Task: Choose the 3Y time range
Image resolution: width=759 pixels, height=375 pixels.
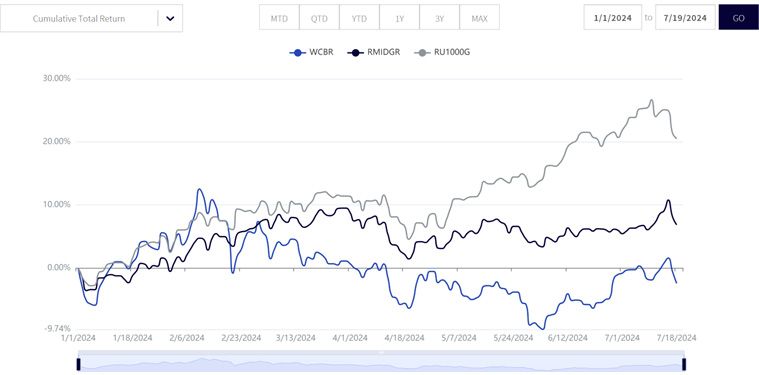Action: click(440, 17)
